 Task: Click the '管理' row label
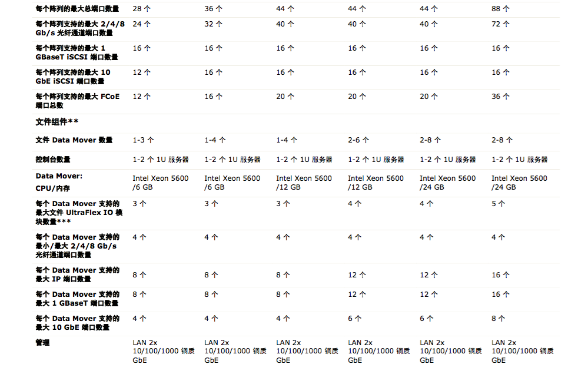(x=42, y=343)
